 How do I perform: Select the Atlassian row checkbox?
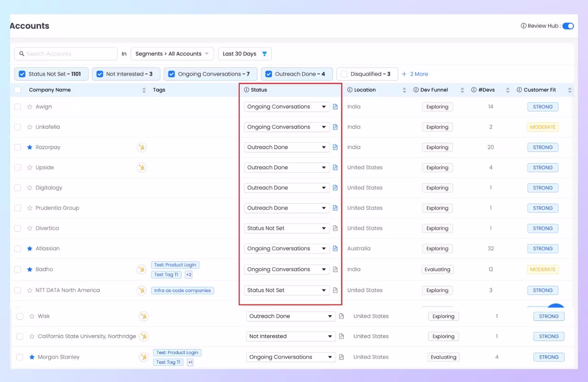pyautogui.click(x=17, y=248)
